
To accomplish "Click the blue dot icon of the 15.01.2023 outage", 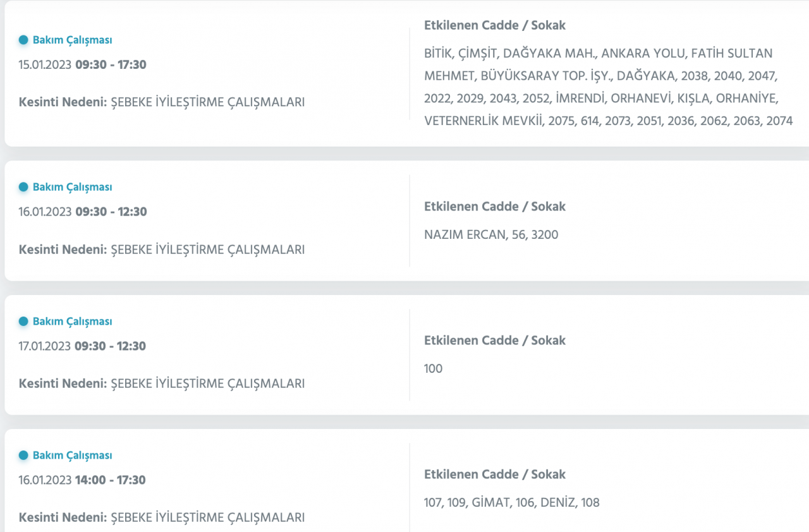I will 23,40.
